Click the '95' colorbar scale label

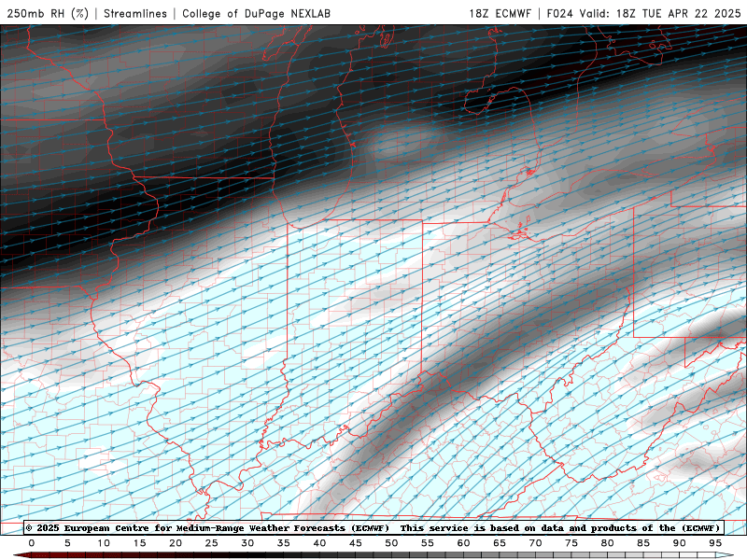pyautogui.click(x=715, y=543)
